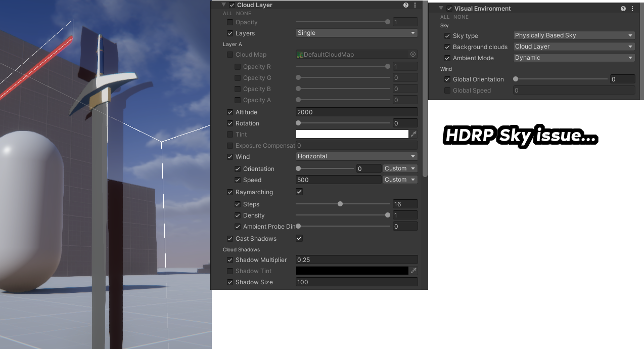644x349 pixels.
Task: Open the Cloud Layer overrides kebab menu
Action: [415, 5]
